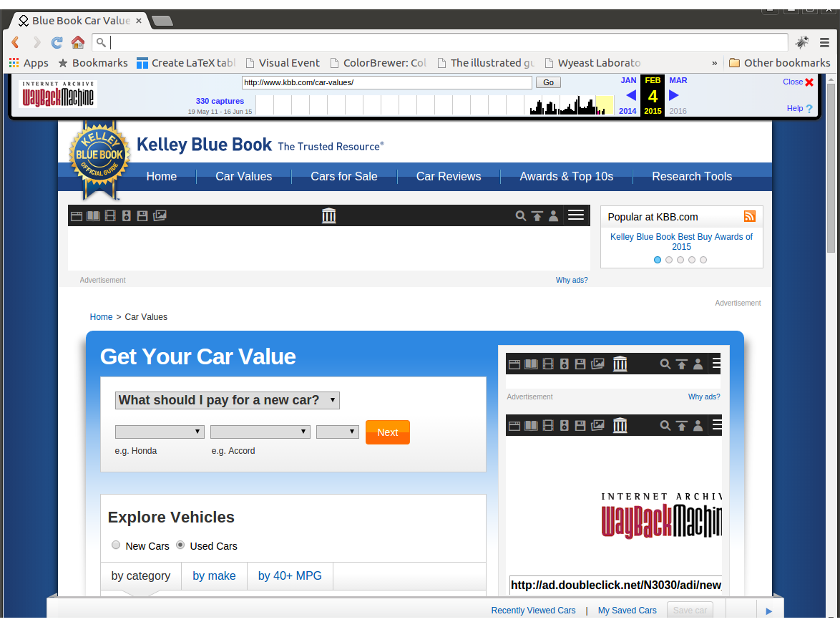Select the Used Cars radio button
This screenshot has width=840, height=627.
tap(180, 545)
